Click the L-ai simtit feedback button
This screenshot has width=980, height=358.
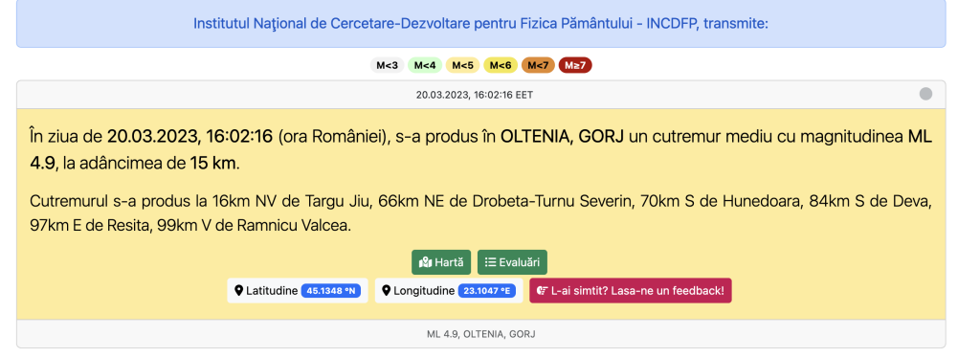(631, 291)
